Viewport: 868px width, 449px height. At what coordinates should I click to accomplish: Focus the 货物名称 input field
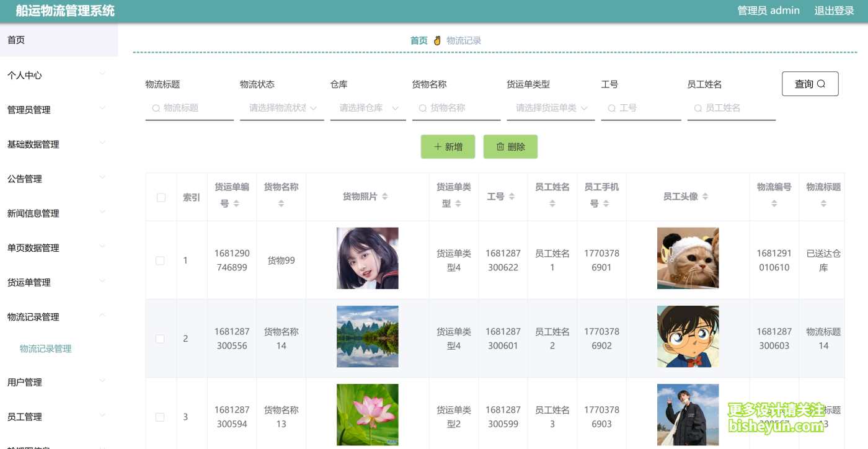point(456,108)
